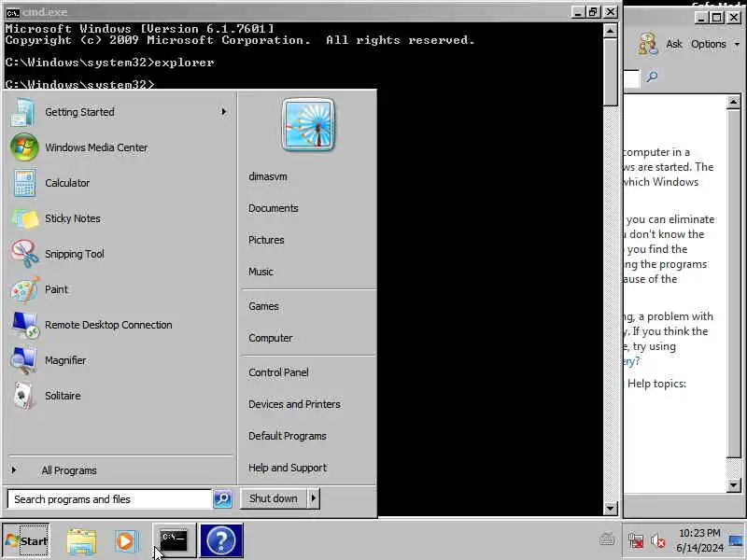
Task: Click the muted volume tray icon
Action: pos(658,541)
